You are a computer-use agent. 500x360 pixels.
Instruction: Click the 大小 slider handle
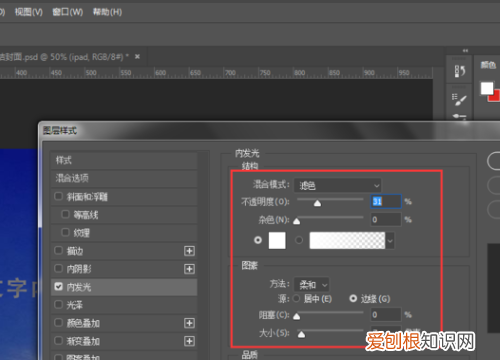(x=301, y=334)
